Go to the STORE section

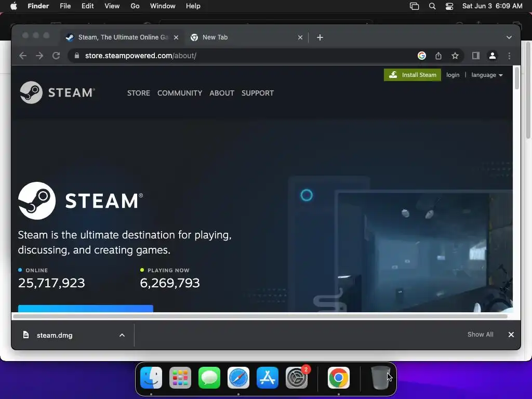[138, 93]
